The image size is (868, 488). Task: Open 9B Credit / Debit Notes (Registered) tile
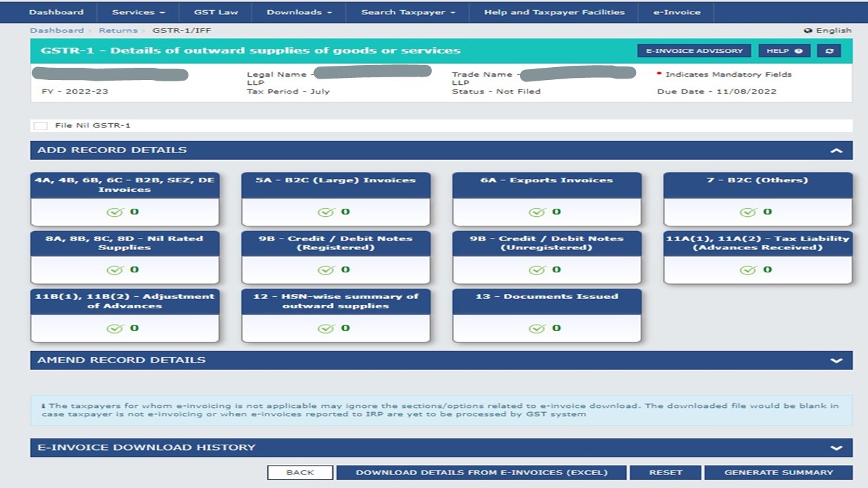pos(336,257)
